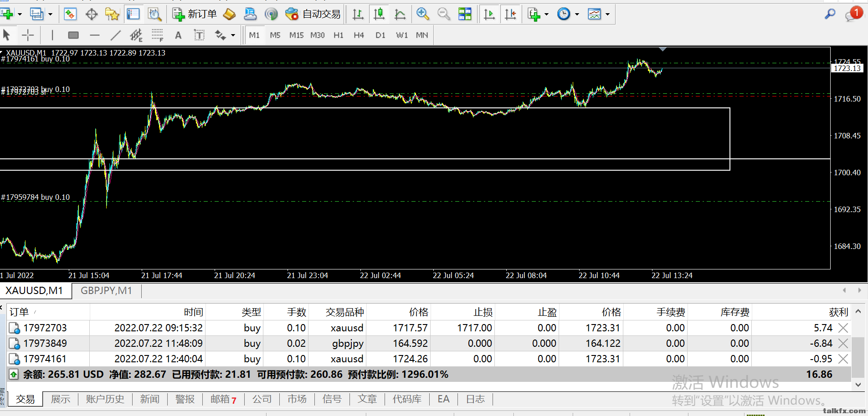Select the trendline drawing tool
Image resolution: width=868 pixels, height=416 pixels.
(x=116, y=35)
